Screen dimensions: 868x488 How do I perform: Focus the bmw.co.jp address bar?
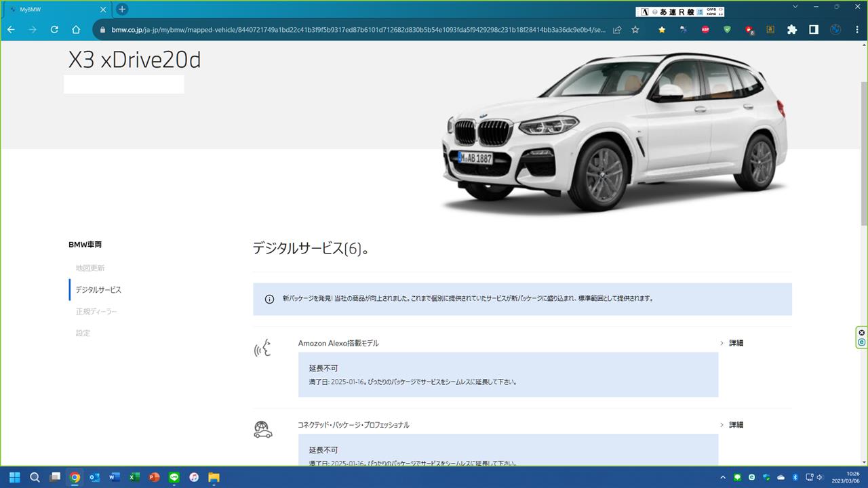[358, 30]
